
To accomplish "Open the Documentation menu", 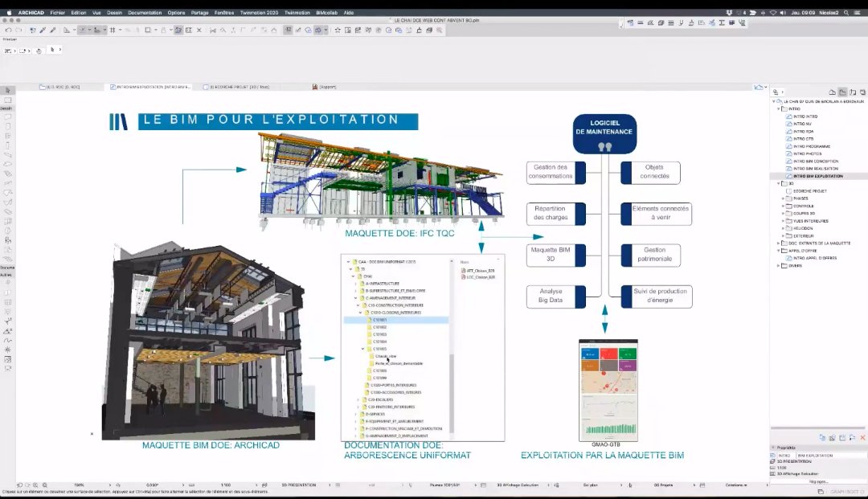I will point(145,12).
